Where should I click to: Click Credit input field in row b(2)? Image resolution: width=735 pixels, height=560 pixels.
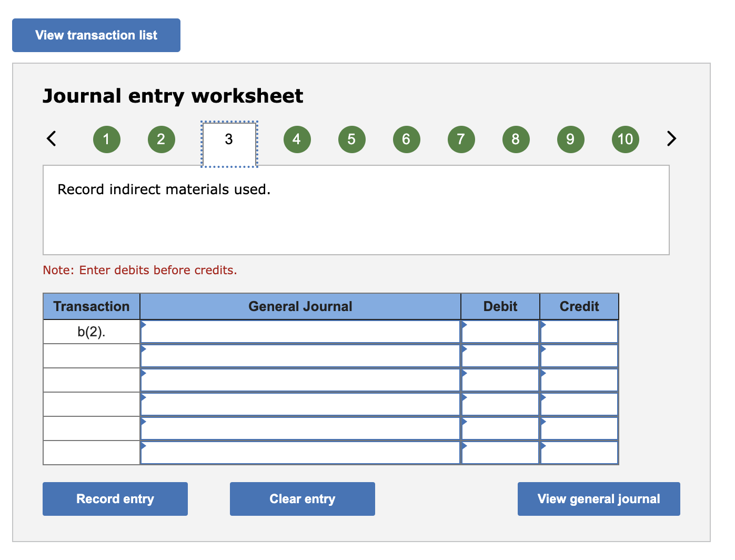tap(579, 331)
